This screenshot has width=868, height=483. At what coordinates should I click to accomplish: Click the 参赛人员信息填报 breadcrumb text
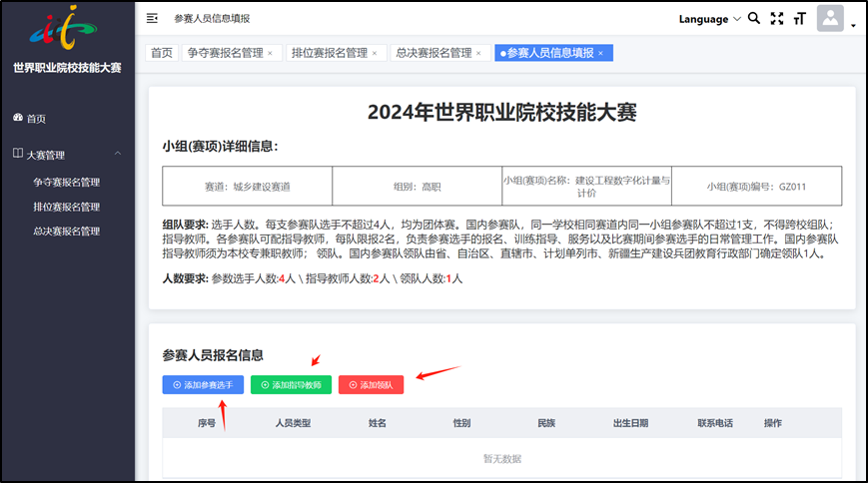pos(212,18)
